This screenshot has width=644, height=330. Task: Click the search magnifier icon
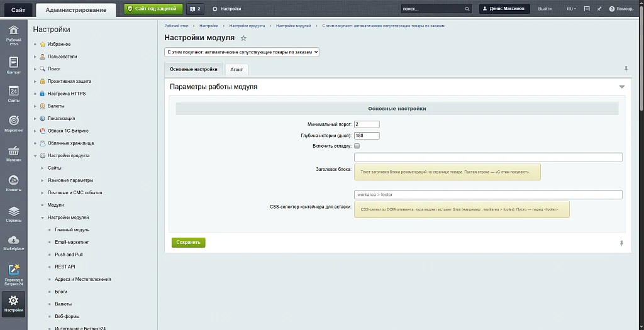pos(467,9)
